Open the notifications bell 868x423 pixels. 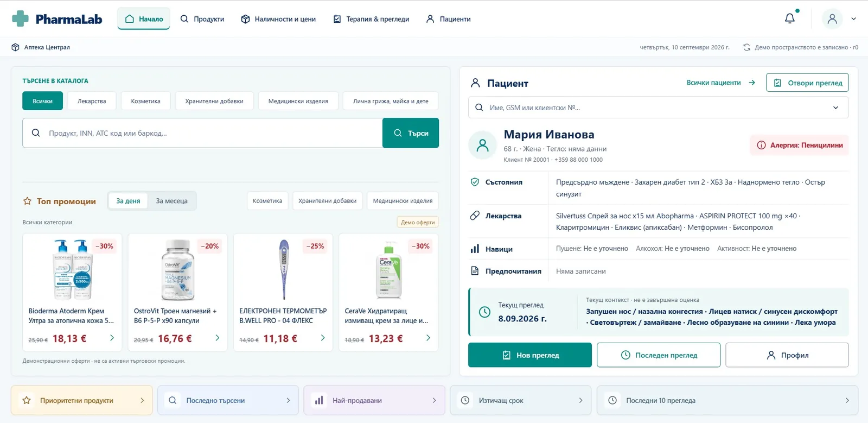[x=790, y=18]
